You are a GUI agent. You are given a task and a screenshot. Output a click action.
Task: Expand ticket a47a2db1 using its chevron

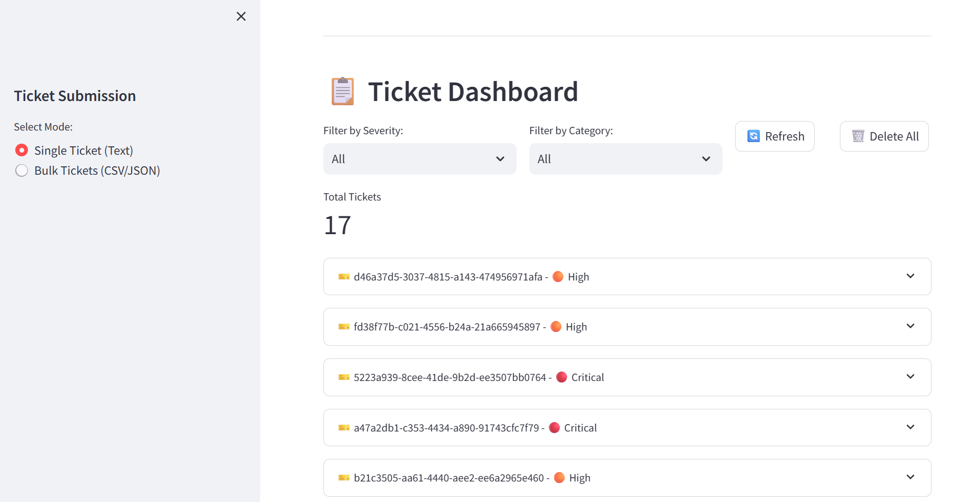coord(910,427)
